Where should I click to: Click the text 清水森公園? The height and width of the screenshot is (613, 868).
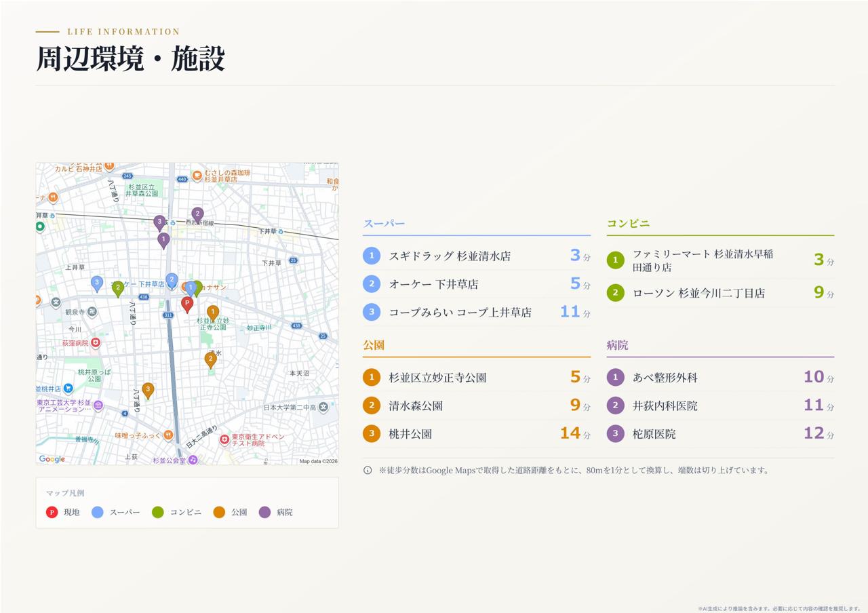(416, 406)
